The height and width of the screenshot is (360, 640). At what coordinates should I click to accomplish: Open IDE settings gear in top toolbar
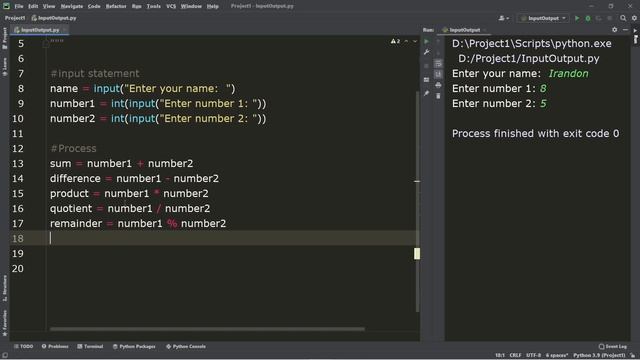tap(634, 18)
